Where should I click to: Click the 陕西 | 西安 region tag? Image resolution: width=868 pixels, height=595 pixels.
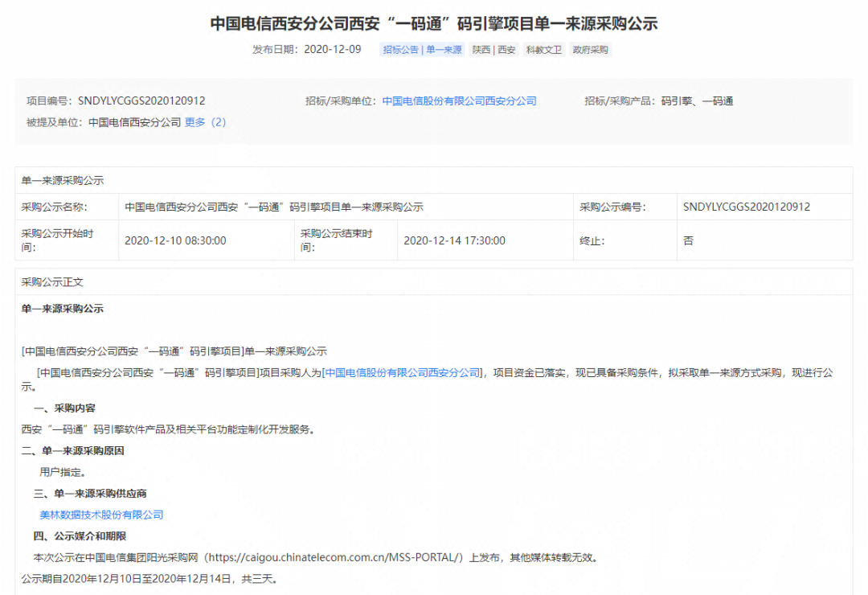tap(493, 50)
